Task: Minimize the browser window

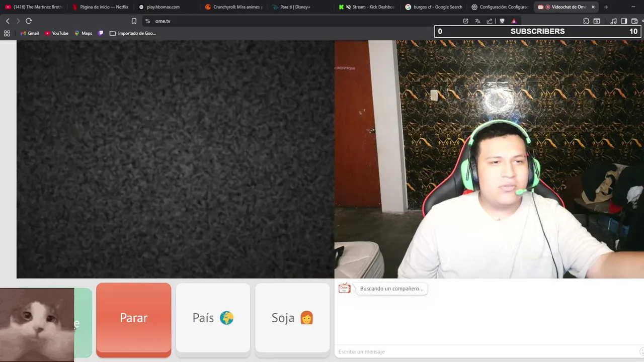Action: (633, 7)
